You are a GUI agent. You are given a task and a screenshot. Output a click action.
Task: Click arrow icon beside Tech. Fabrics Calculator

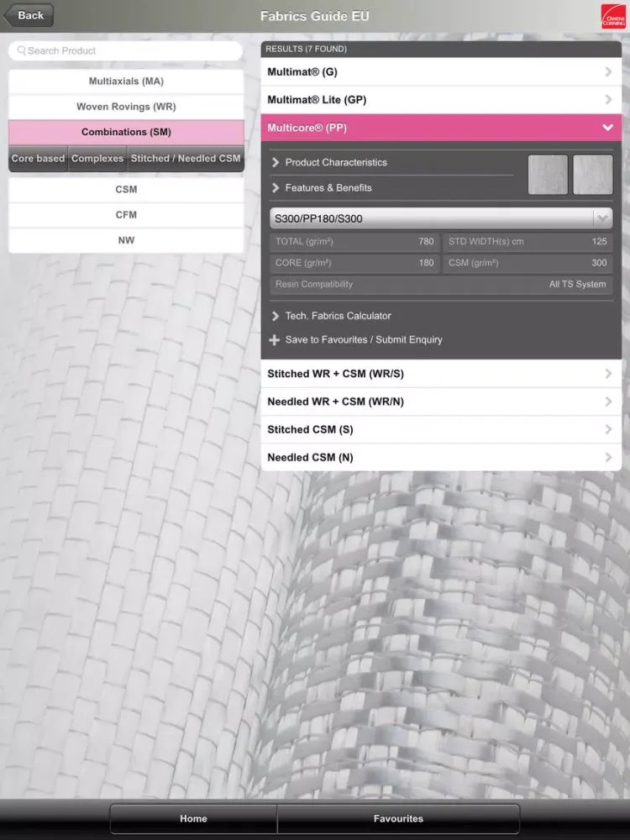pos(276,316)
